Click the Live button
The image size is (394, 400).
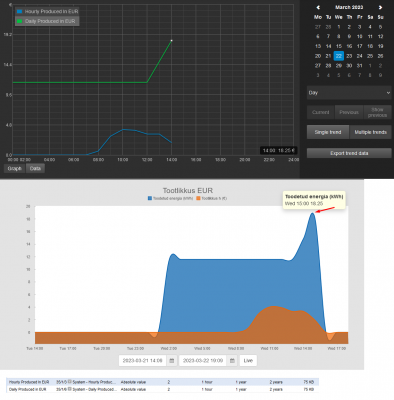248,360
